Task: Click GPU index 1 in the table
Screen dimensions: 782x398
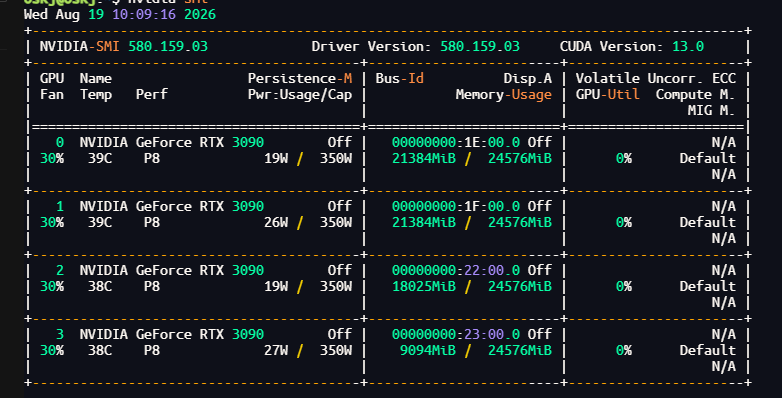Action: (x=60, y=206)
